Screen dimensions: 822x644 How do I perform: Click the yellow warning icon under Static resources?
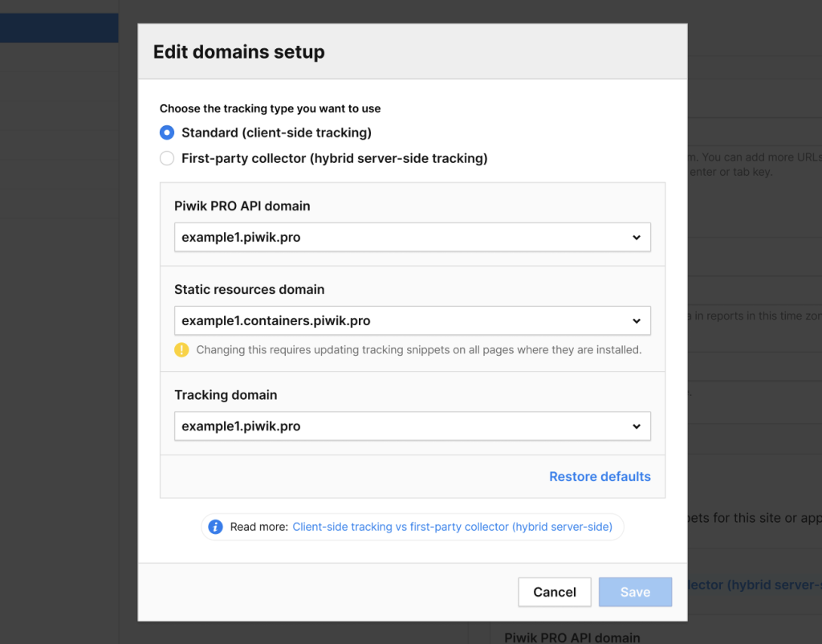pos(181,350)
